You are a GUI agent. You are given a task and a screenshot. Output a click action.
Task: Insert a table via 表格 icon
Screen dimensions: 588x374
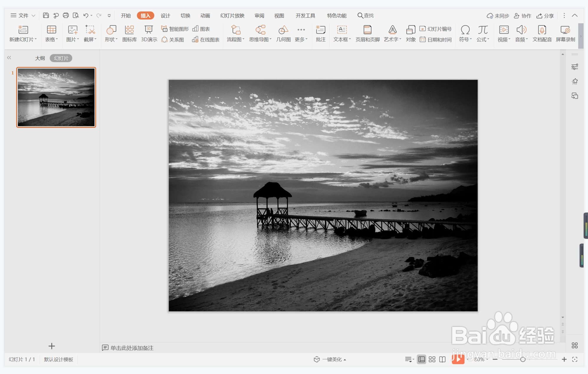coord(51,33)
